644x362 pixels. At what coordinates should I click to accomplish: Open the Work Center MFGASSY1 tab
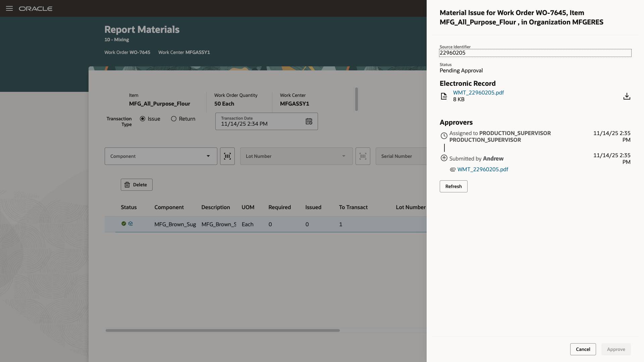[184, 52]
